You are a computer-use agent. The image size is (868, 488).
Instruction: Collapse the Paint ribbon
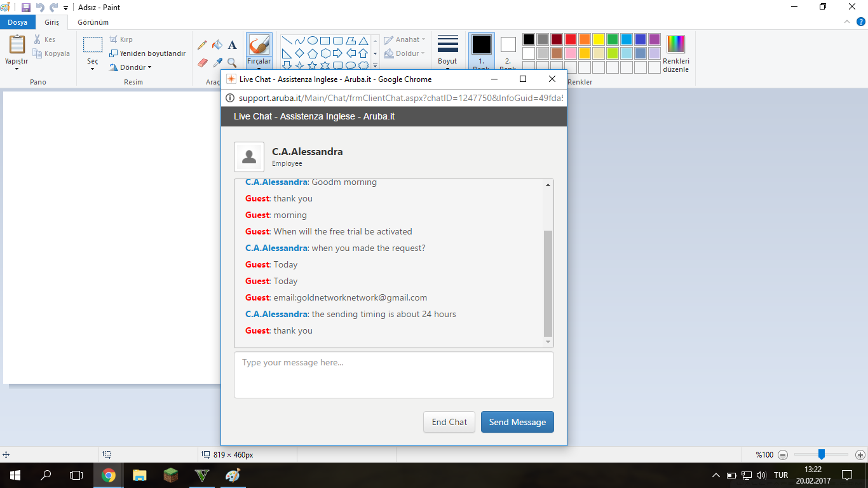(x=846, y=22)
